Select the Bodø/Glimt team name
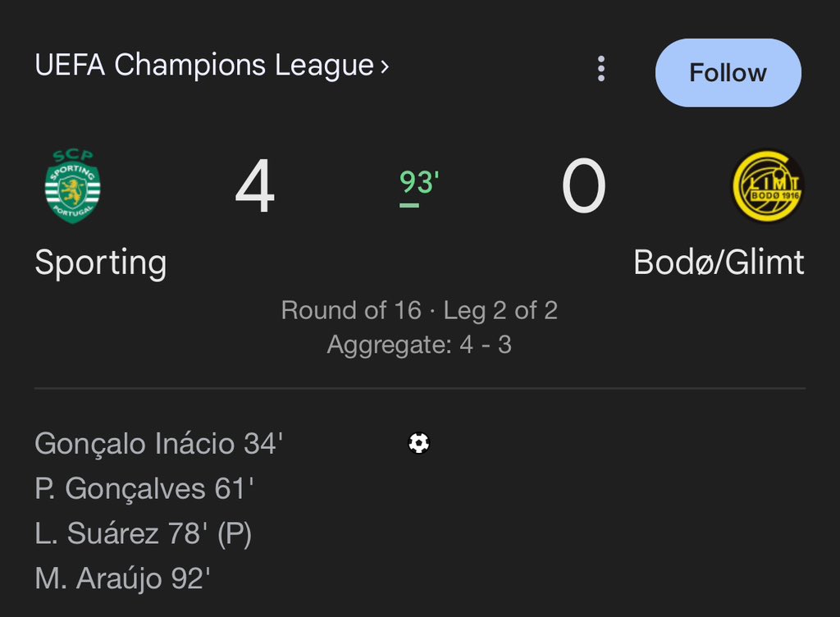 click(x=719, y=263)
